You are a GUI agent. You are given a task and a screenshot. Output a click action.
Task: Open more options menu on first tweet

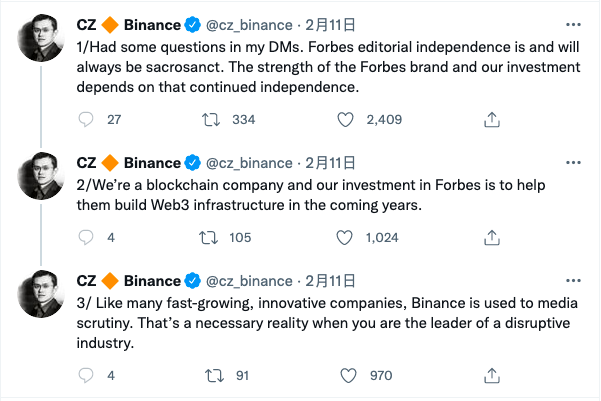pos(573,25)
